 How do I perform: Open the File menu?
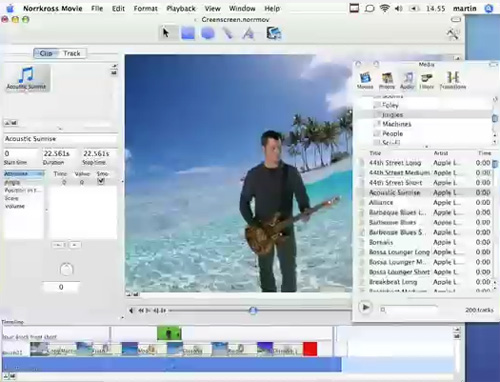97,8
